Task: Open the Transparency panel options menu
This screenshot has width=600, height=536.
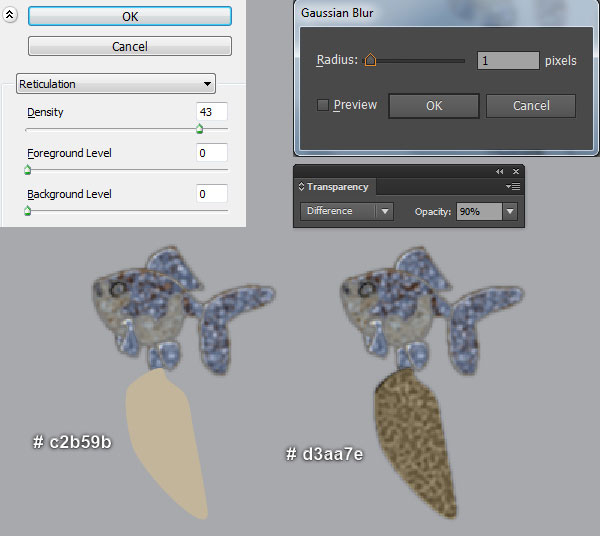Action: (513, 186)
